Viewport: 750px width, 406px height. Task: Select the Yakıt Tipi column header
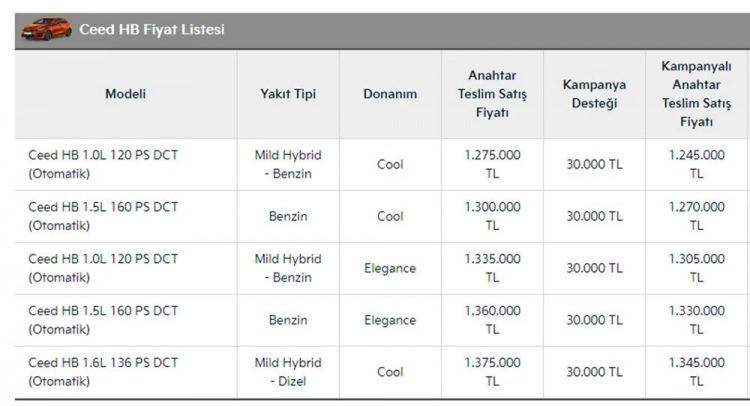pyautogui.click(x=288, y=94)
